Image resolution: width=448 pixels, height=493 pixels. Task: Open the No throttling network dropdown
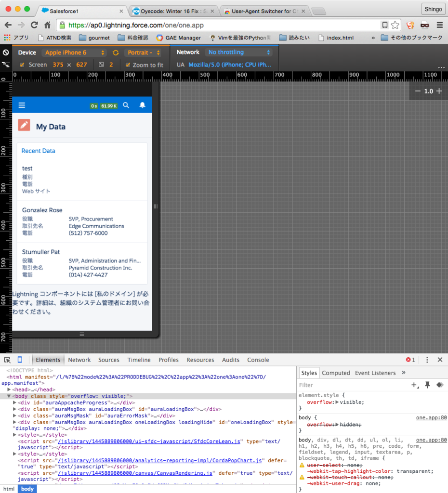[238, 52]
